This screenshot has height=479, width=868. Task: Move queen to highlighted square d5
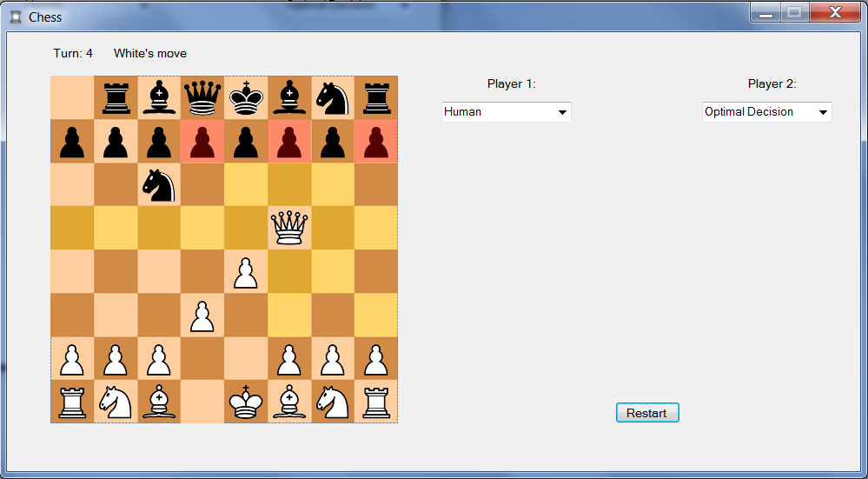click(x=202, y=228)
